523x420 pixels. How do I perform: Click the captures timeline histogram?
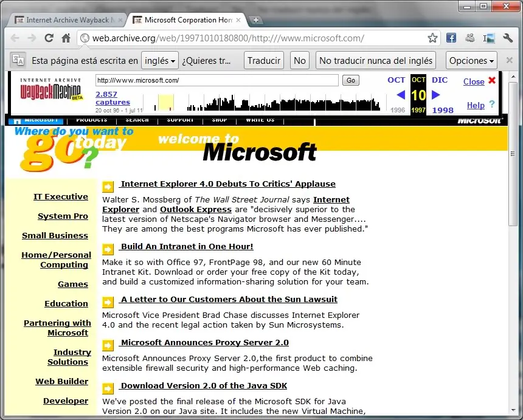point(265,103)
